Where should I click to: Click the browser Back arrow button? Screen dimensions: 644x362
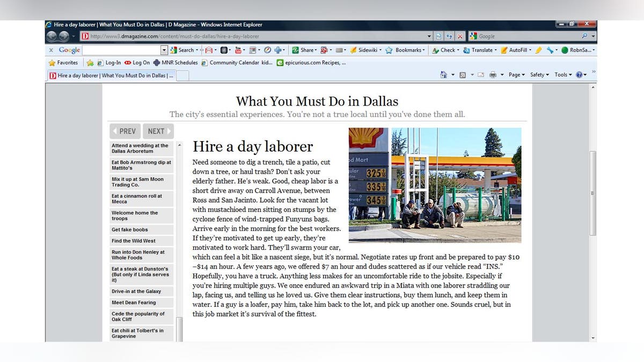click(x=52, y=36)
